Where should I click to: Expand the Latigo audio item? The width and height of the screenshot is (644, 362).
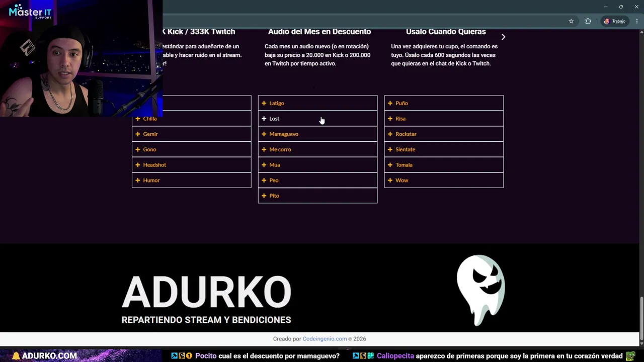317,103
